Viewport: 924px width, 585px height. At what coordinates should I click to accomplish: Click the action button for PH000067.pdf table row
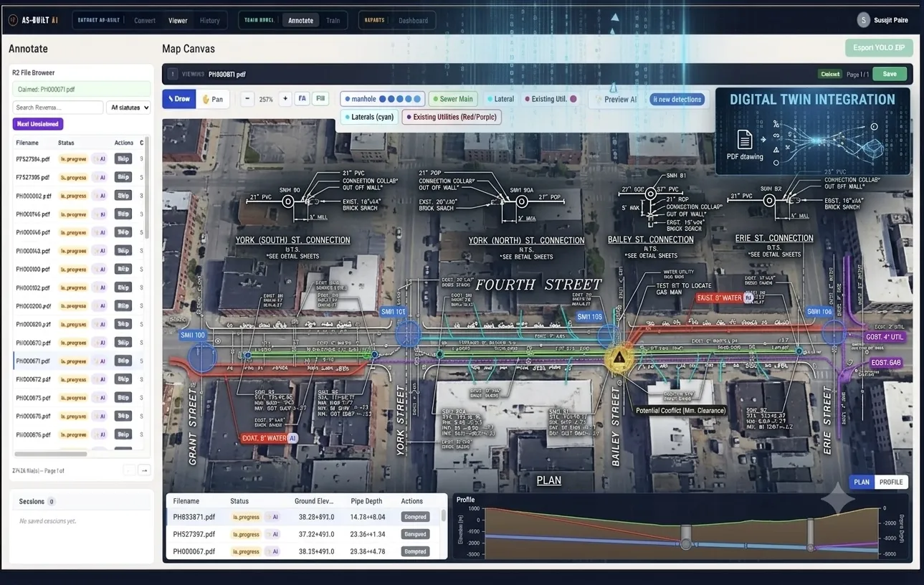(415, 551)
